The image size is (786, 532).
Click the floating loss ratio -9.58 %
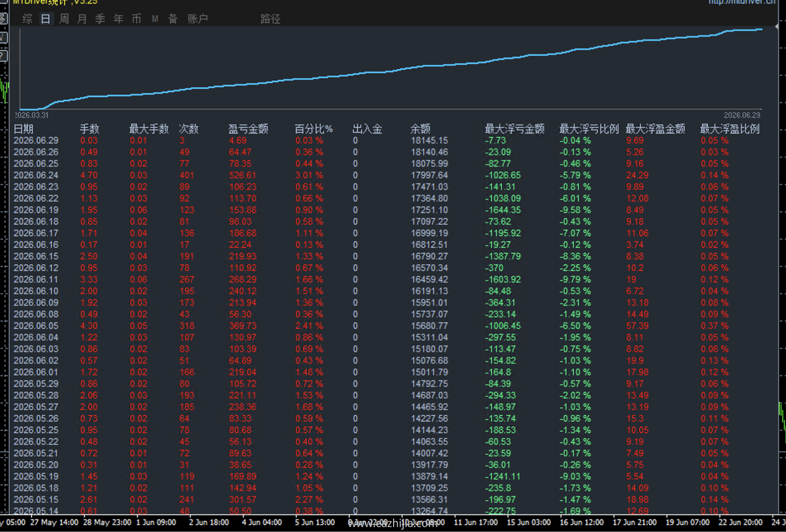tap(575, 210)
